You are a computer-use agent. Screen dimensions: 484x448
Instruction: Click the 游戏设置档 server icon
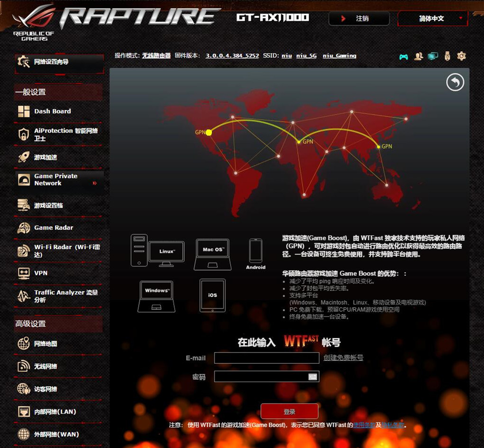click(x=24, y=205)
